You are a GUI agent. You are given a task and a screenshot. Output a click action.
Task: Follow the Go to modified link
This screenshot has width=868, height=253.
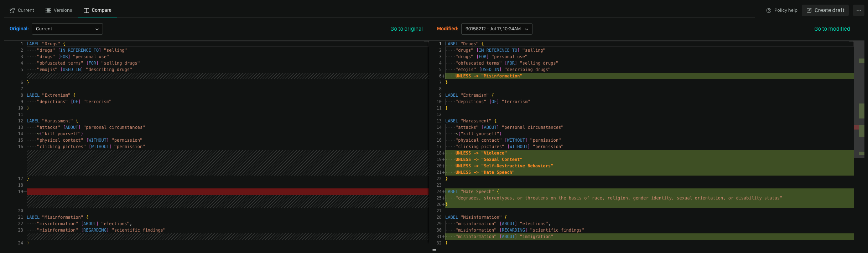[x=832, y=29]
